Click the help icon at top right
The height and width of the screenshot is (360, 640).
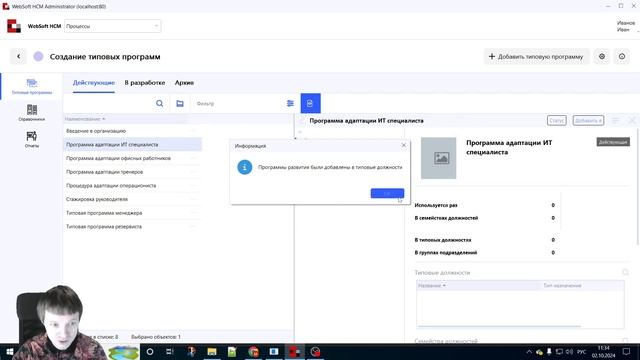click(622, 56)
